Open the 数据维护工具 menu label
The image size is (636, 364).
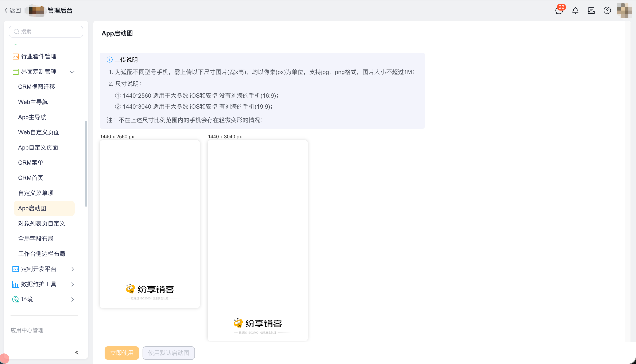pyautogui.click(x=39, y=284)
